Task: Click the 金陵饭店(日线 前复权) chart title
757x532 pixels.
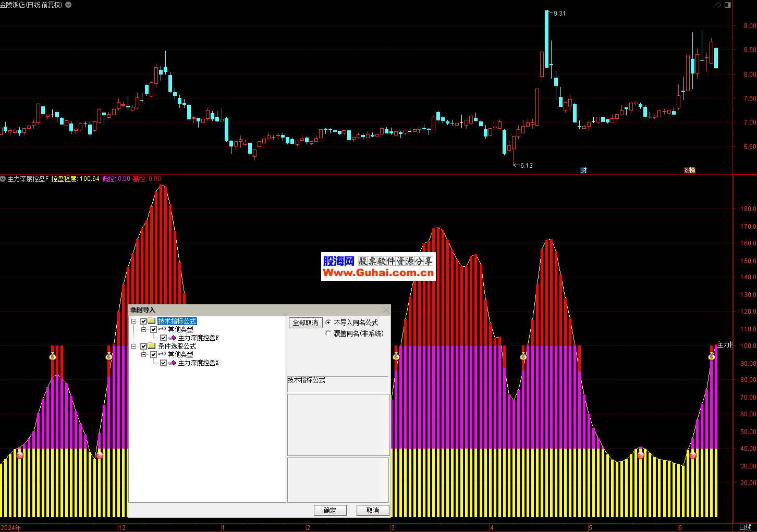Action: pyautogui.click(x=31, y=5)
